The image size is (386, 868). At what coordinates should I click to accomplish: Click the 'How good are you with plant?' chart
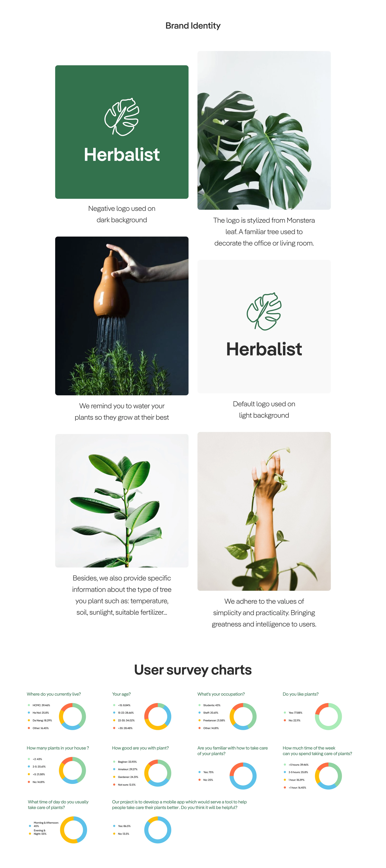[157, 773]
